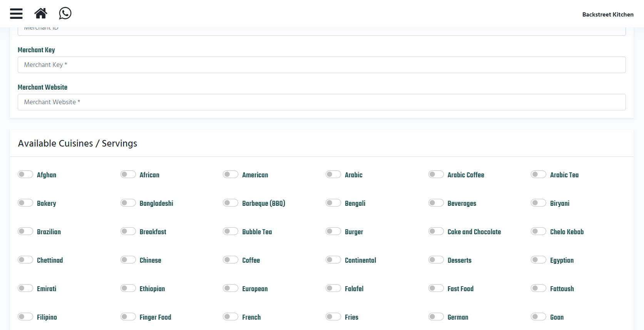Toggle the Burger serving option
The height and width of the screenshot is (330, 644).
pyautogui.click(x=333, y=232)
